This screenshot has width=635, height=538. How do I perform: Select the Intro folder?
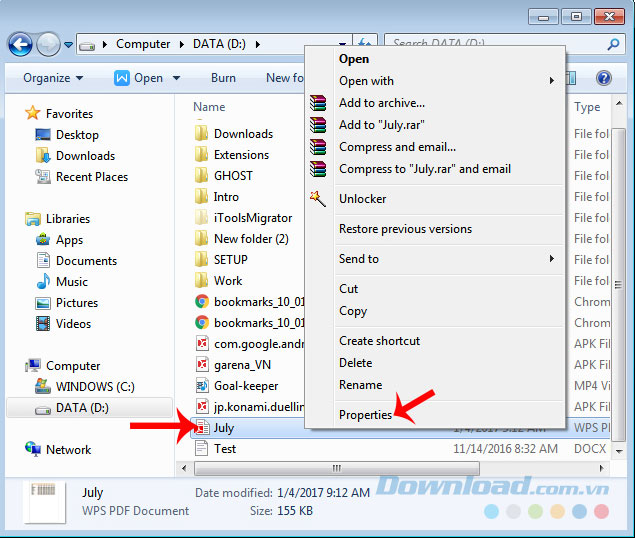coord(226,197)
